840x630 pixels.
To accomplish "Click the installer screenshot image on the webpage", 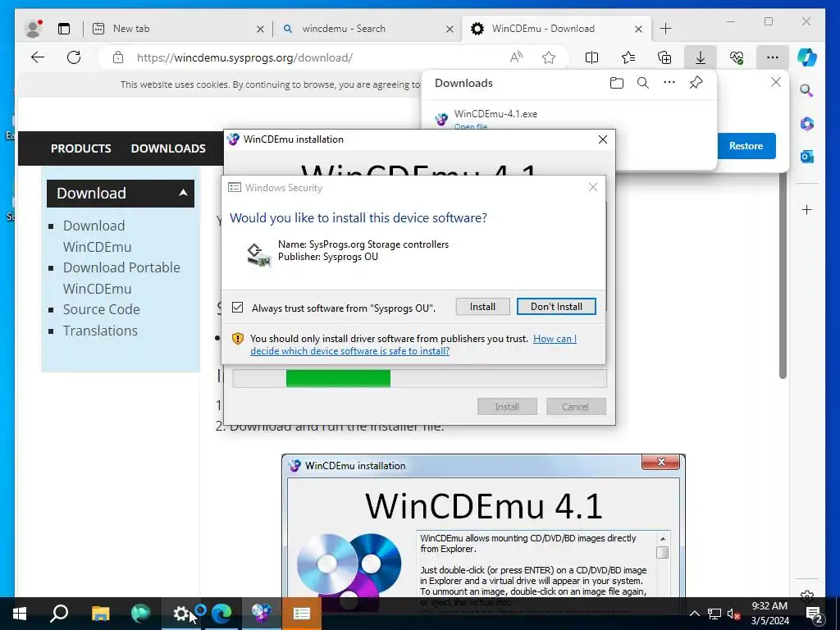I will (x=483, y=526).
